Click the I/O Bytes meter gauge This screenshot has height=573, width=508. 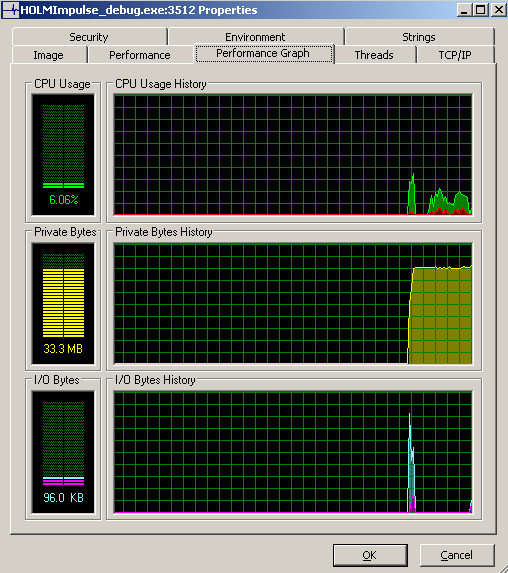click(63, 452)
